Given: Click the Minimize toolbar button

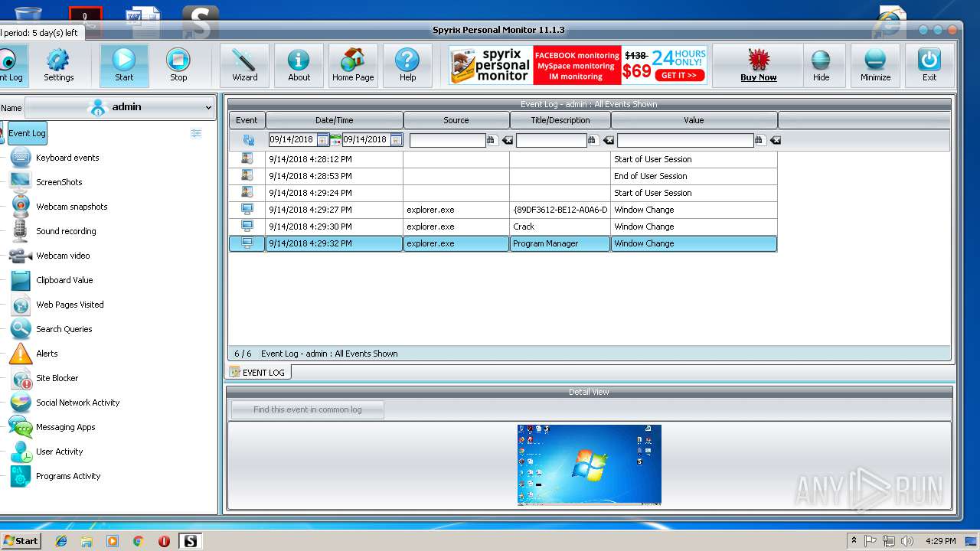Looking at the screenshot, I should [875, 65].
